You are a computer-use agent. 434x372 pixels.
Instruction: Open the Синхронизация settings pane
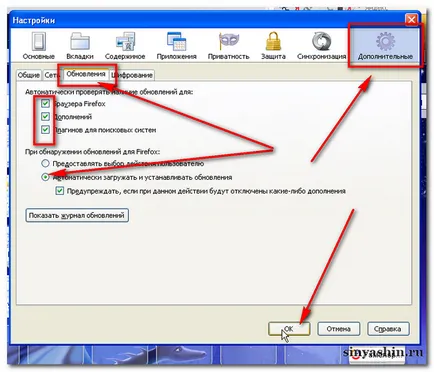[321, 46]
